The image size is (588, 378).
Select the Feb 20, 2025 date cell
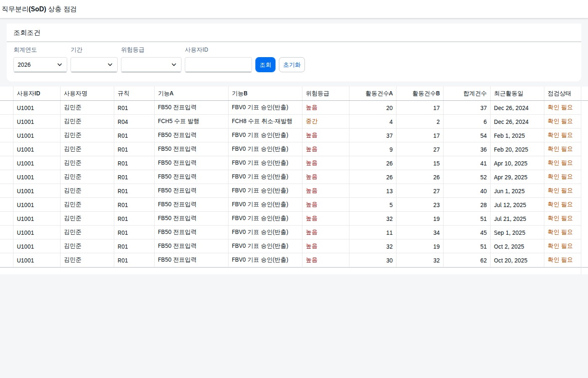coord(517,150)
